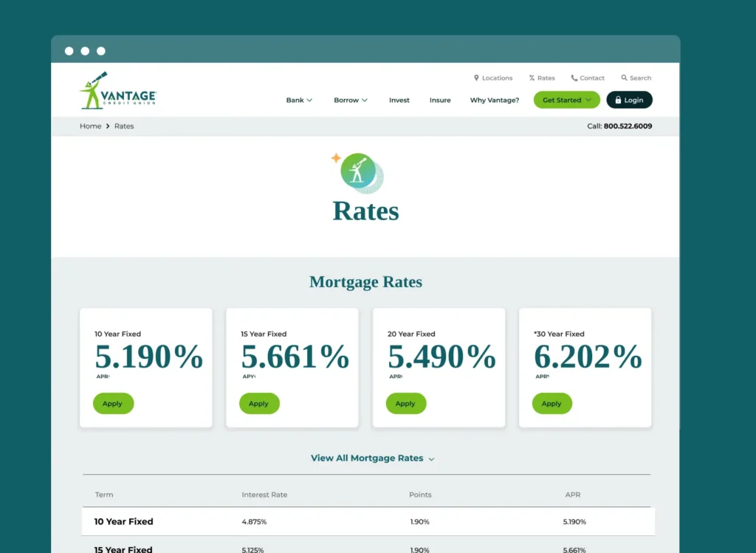
Task: Expand the Borrow menu chevron
Action: pyautogui.click(x=365, y=100)
